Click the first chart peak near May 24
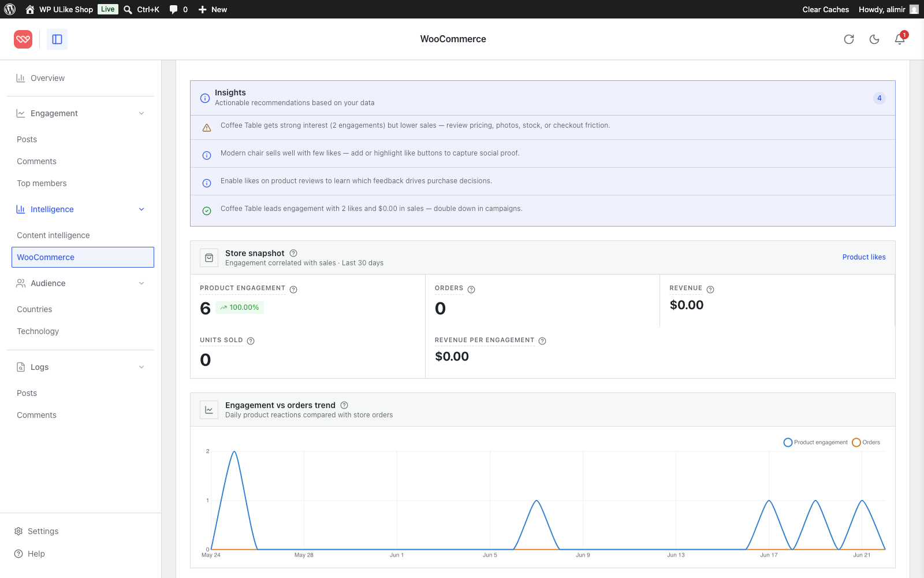 click(234, 451)
